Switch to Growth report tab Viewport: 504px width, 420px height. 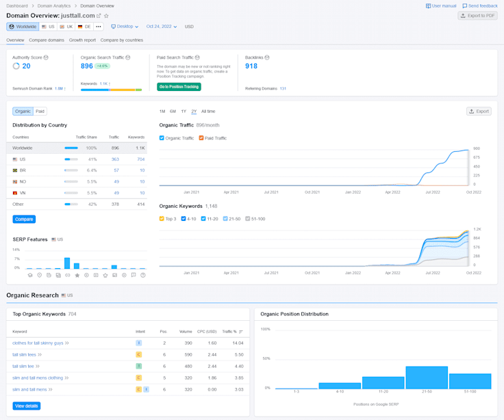[82, 40]
